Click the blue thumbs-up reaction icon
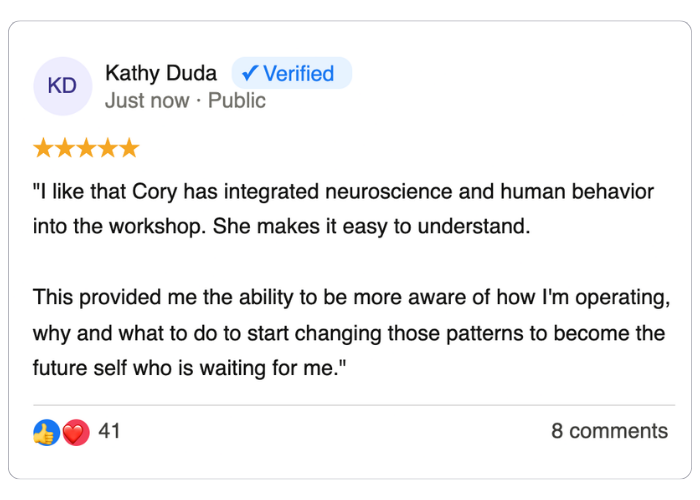 click(45, 432)
